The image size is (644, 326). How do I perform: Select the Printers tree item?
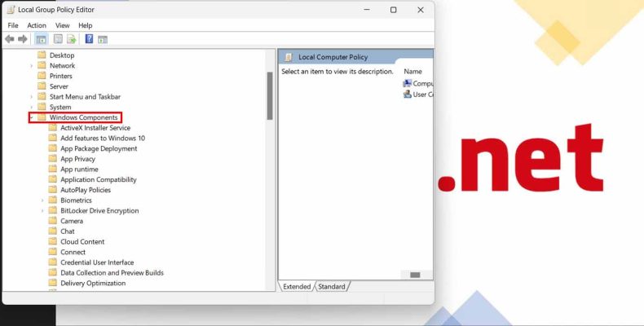point(61,76)
